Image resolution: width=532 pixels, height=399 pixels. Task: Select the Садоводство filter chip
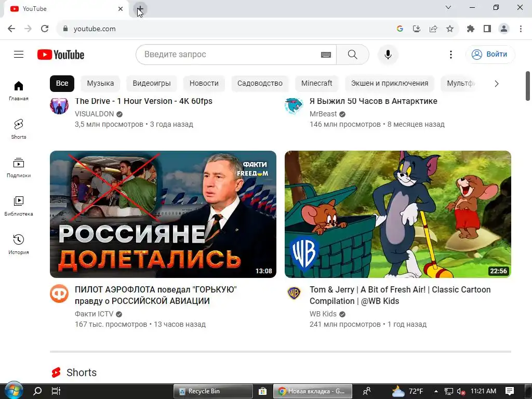[x=260, y=84]
